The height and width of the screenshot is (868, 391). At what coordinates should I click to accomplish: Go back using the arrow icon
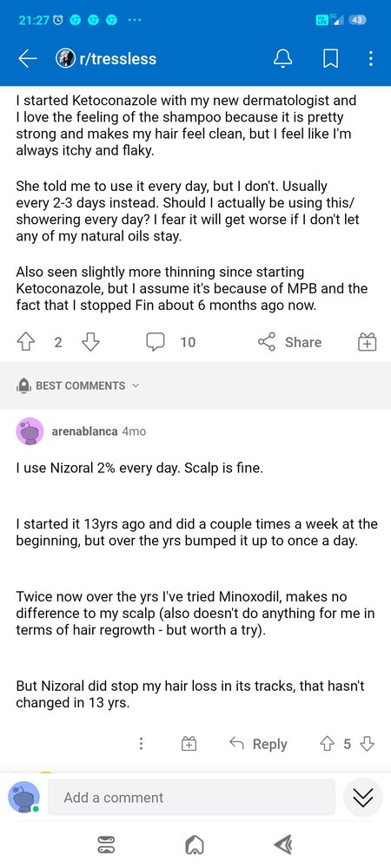27,59
